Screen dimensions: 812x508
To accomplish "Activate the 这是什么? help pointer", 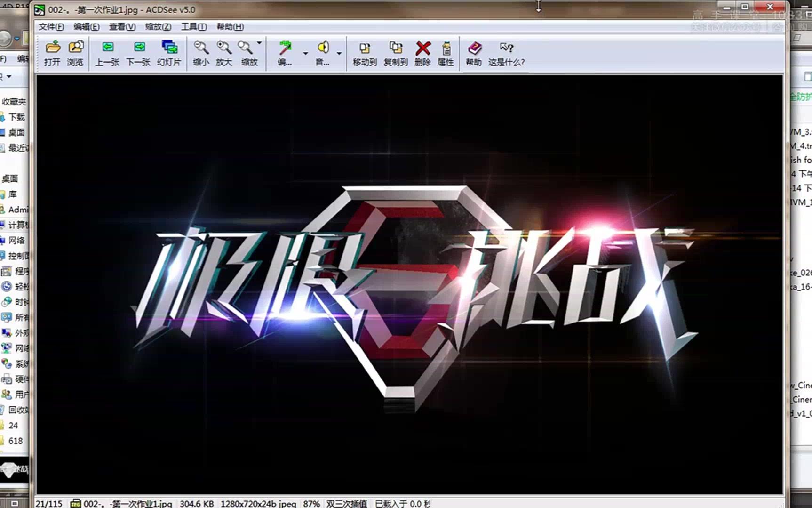I will pos(507,48).
